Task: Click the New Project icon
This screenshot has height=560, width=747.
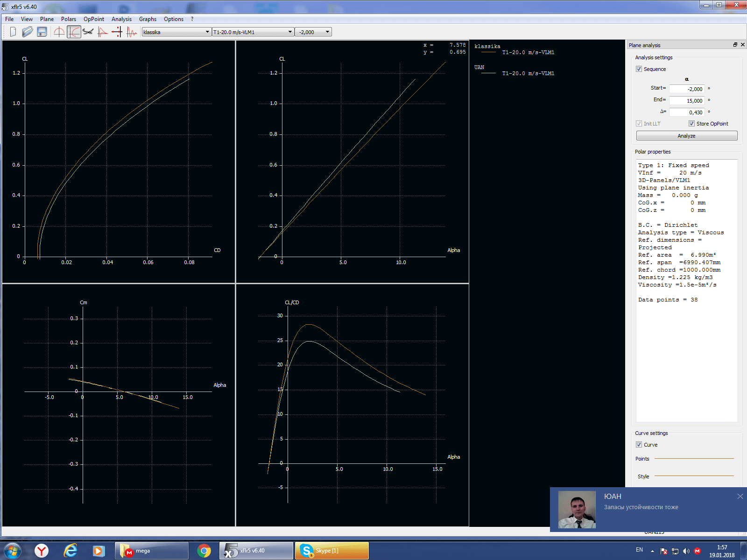Action: pos(13,32)
